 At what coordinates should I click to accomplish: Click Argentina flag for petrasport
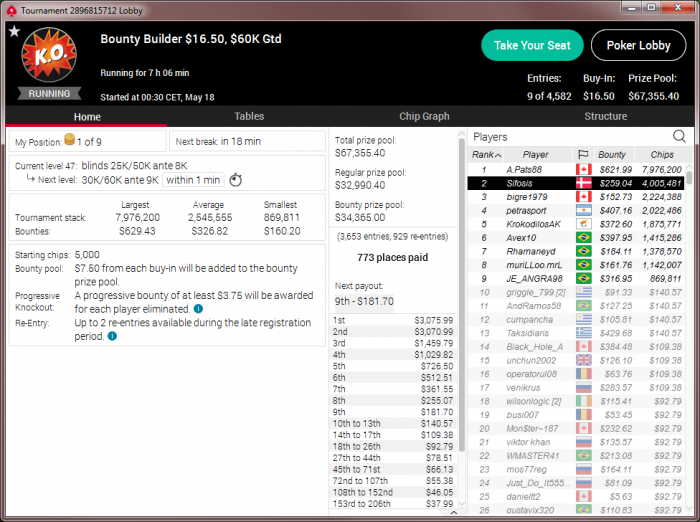583,210
